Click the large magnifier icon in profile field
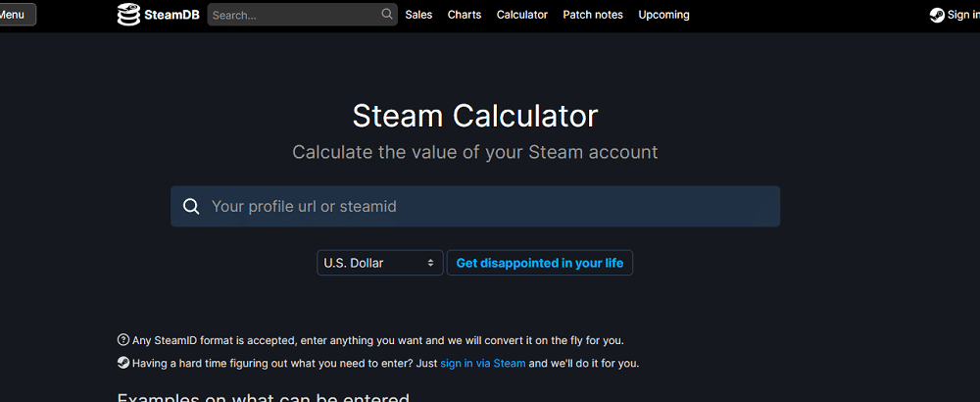The image size is (980, 402). [x=191, y=207]
